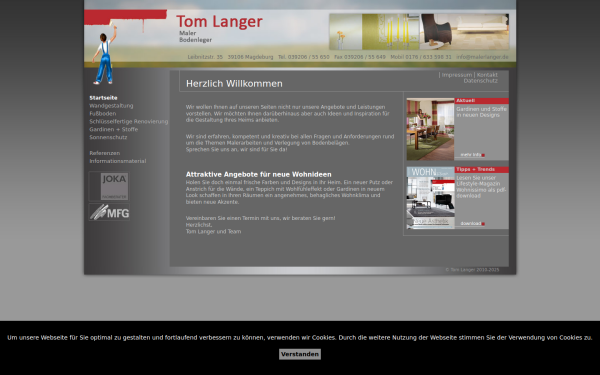Click the Gardinen und Stoffe in neuen Designs text

tap(481, 112)
